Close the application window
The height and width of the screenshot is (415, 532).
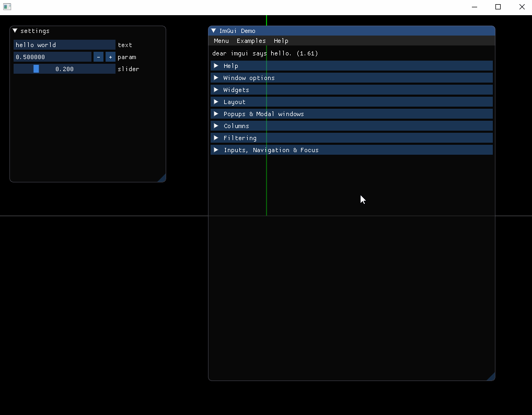tap(522, 7)
